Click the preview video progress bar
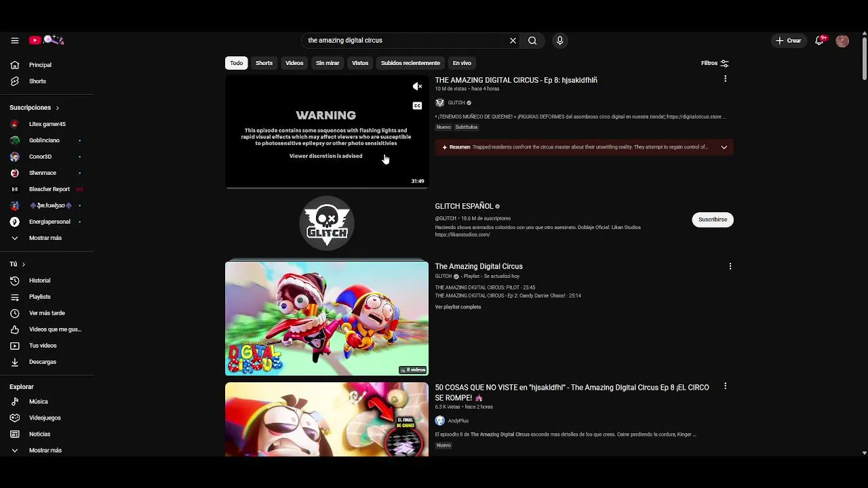This screenshot has width=868, height=488. (x=327, y=188)
